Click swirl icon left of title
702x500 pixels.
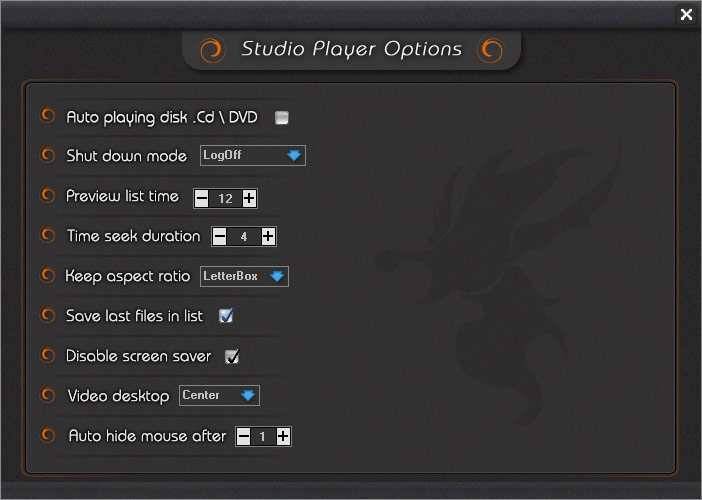211,49
